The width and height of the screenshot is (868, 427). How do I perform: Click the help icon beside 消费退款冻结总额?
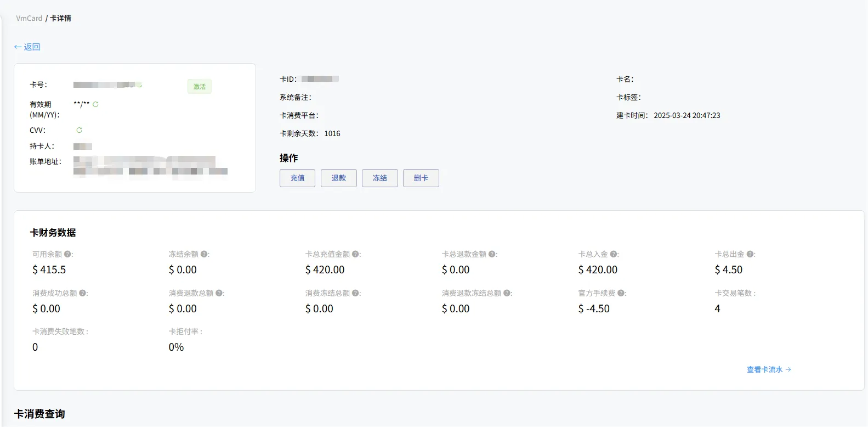click(x=507, y=293)
